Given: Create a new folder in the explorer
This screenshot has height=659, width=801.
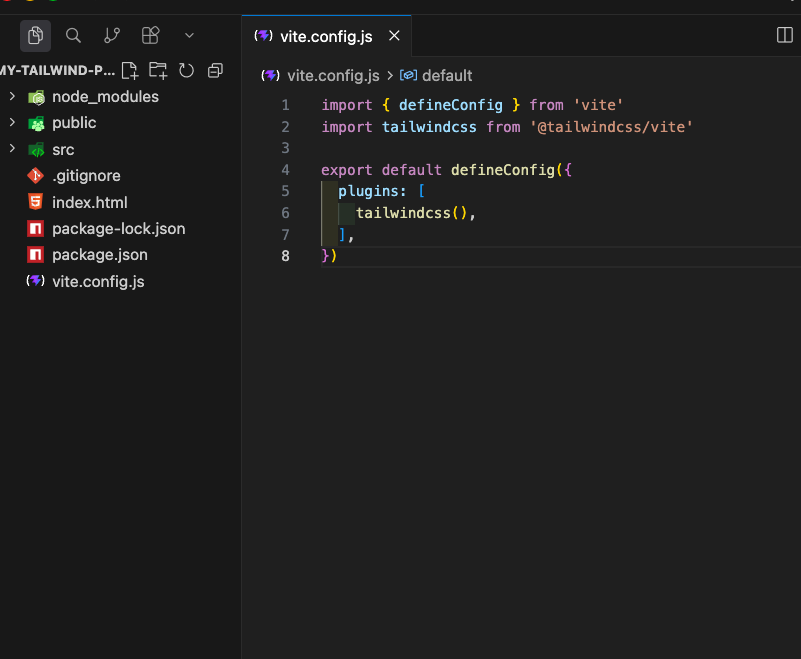Looking at the screenshot, I should point(157,71).
